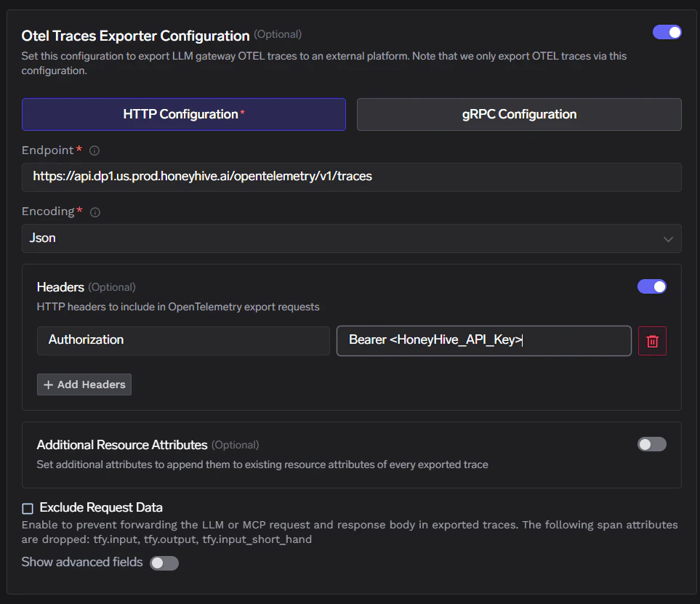Click the Otel Traces Exporter Configuration heading

[135, 36]
